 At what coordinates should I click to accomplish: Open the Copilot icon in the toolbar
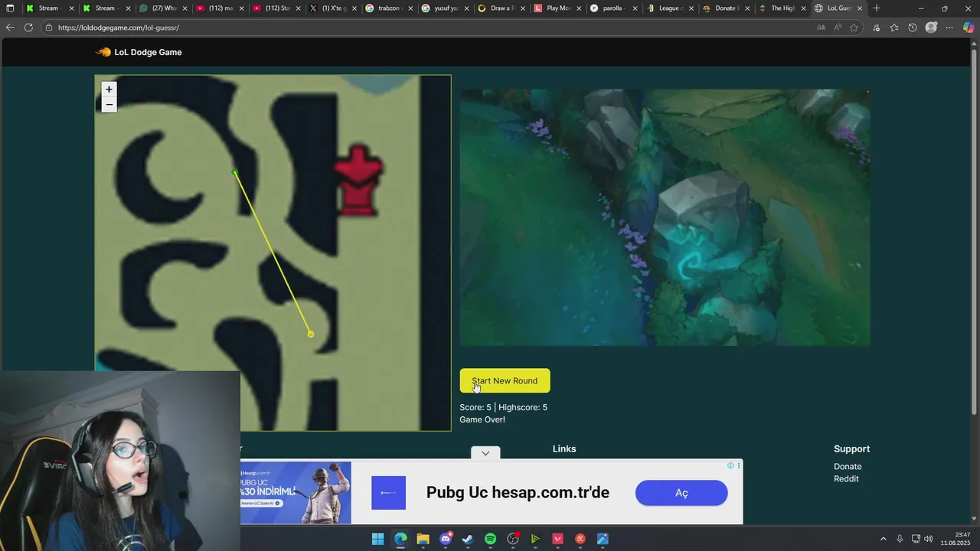[x=969, y=28]
